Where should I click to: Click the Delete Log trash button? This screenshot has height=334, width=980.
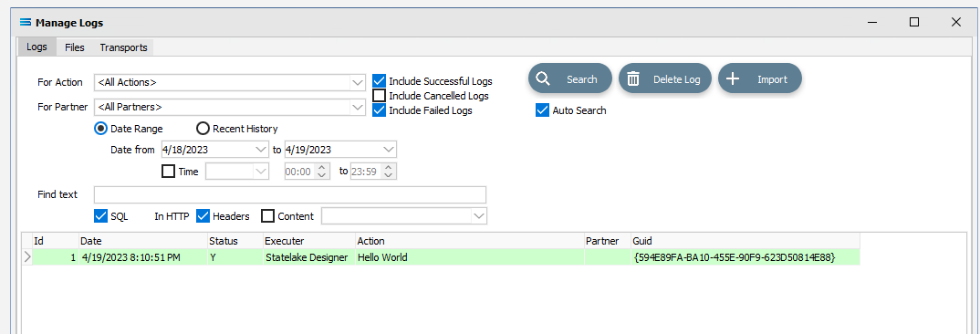pyautogui.click(x=665, y=78)
